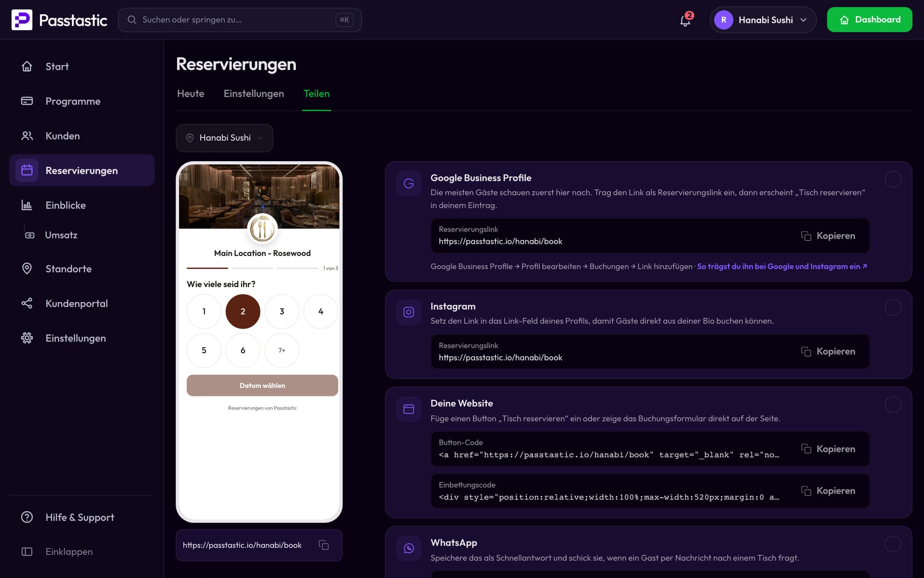Click the Start home icon in sidebar
This screenshot has height=578, width=924.
coord(27,66)
